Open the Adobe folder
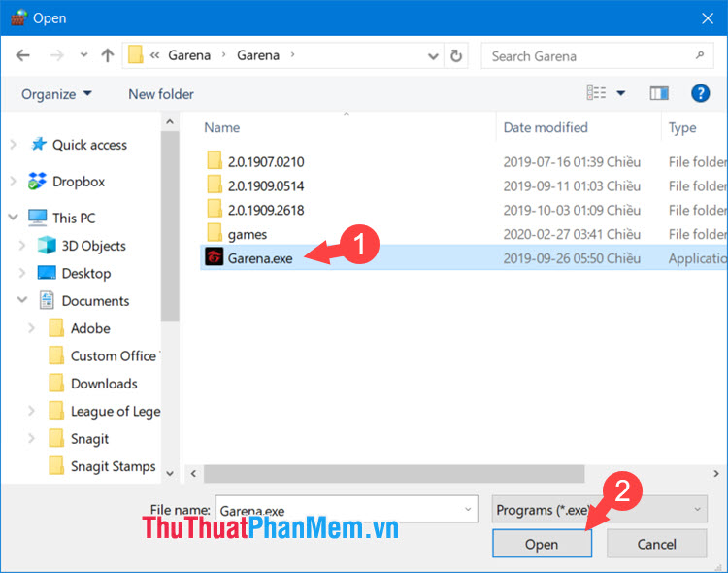The height and width of the screenshot is (573, 728). 90,328
